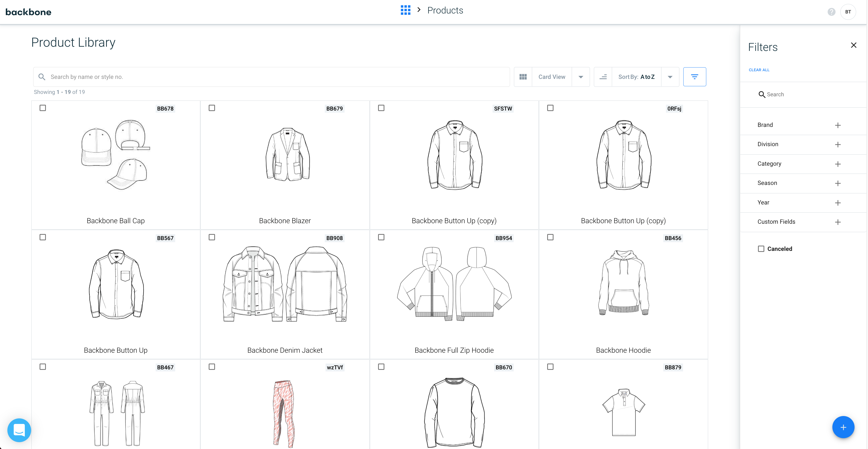Open the Backbone Denim Jacket product name

[285, 350]
